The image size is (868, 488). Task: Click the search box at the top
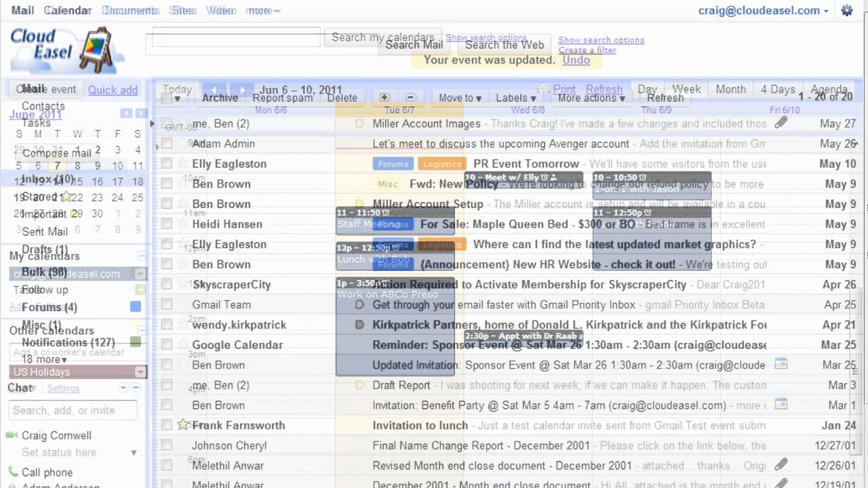click(x=235, y=37)
